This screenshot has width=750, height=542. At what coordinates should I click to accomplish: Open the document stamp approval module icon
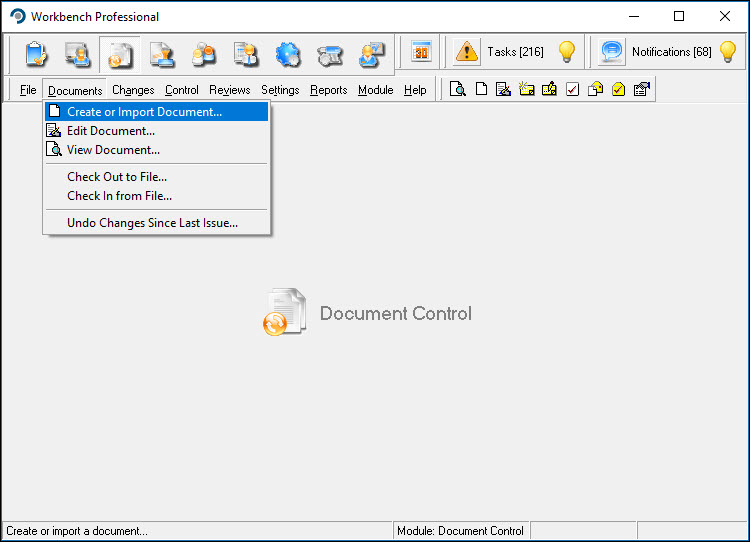162,54
